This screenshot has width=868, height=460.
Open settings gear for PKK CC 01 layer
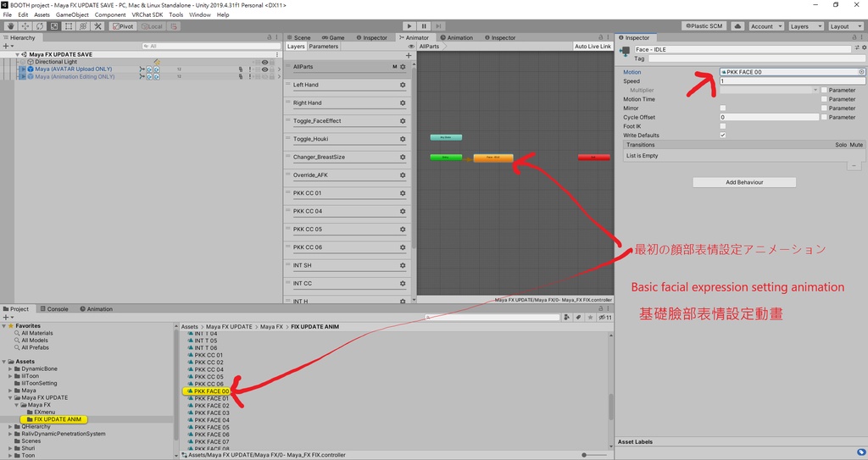coord(403,193)
